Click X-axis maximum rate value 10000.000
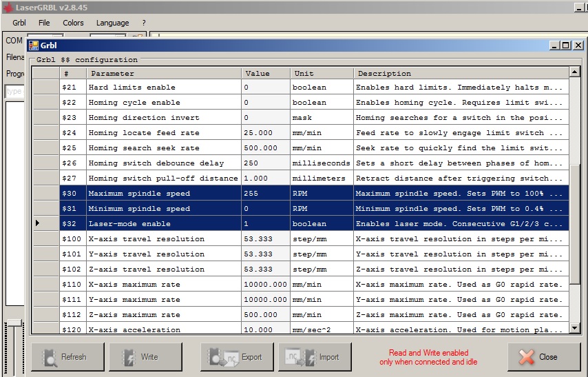The image size is (588, 377). coord(266,284)
